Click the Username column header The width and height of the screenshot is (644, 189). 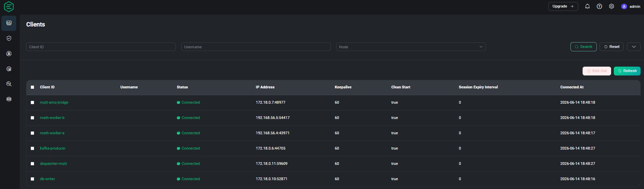coord(129,87)
